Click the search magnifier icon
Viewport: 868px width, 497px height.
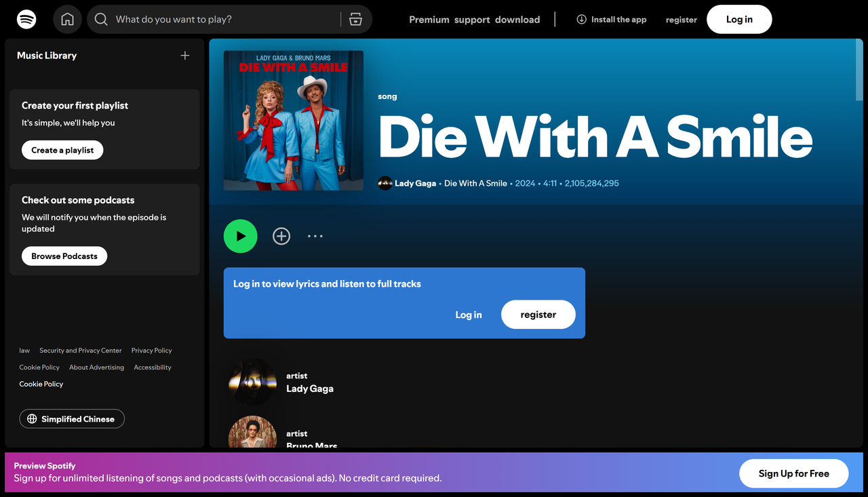point(101,20)
